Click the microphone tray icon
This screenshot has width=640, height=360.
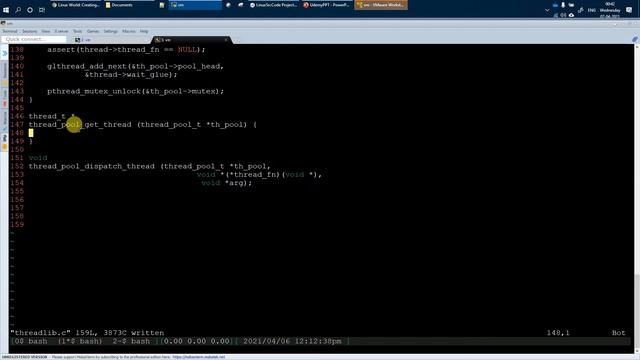(563, 5)
